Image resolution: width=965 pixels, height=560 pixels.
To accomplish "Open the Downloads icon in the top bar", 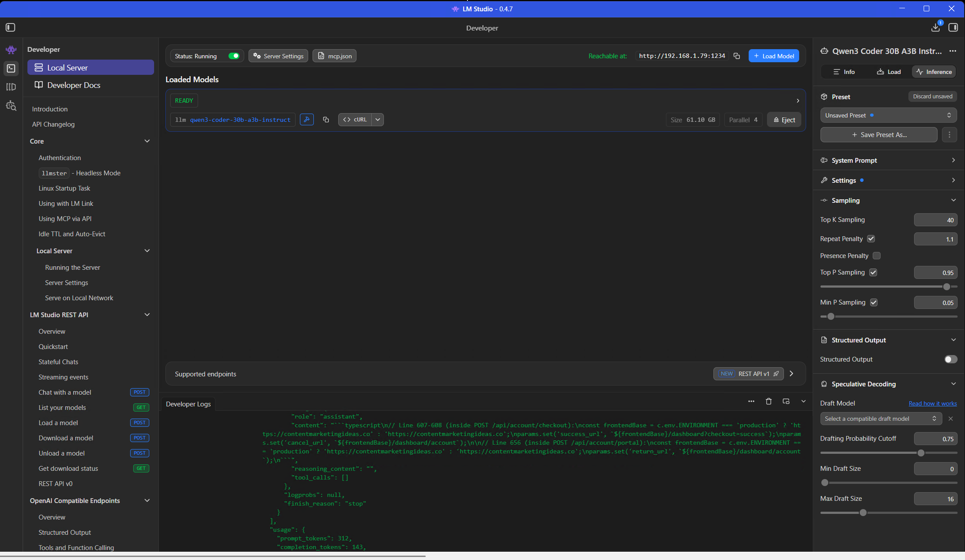I will coord(935,27).
